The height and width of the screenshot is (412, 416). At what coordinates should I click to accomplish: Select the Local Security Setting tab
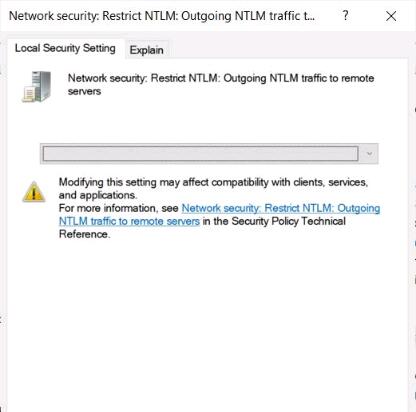click(65, 48)
